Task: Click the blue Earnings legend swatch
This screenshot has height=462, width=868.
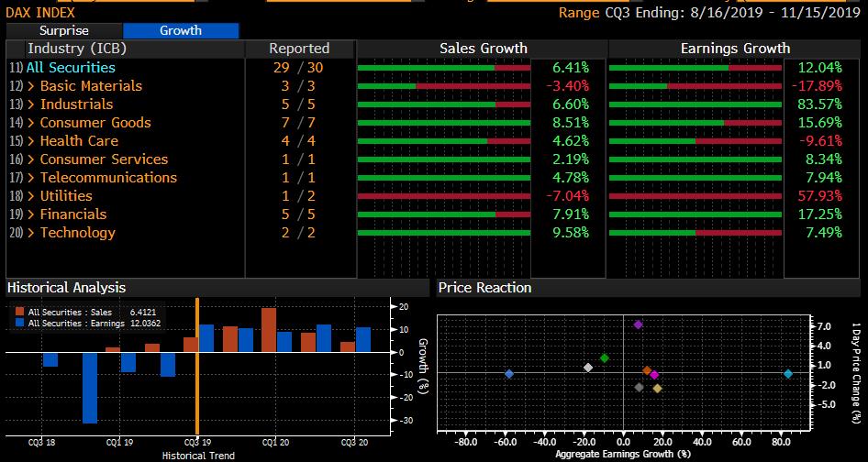Action: [x=21, y=324]
